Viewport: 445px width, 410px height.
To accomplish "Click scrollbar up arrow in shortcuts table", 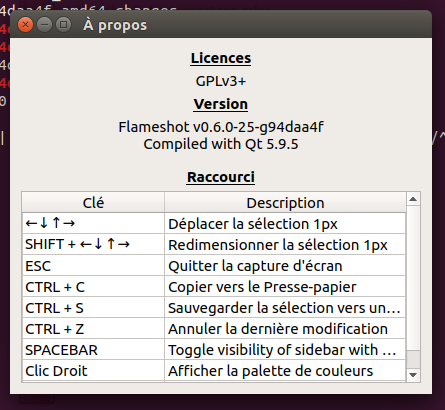I will [413, 199].
